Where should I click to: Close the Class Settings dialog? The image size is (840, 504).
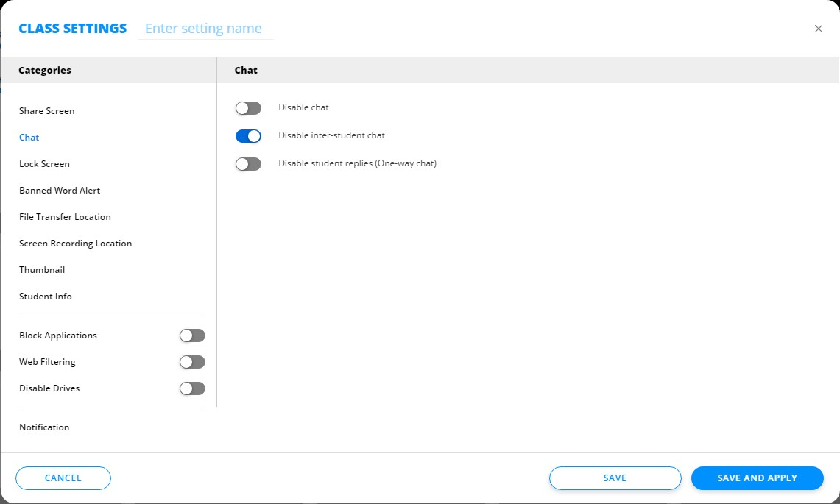pyautogui.click(x=819, y=29)
